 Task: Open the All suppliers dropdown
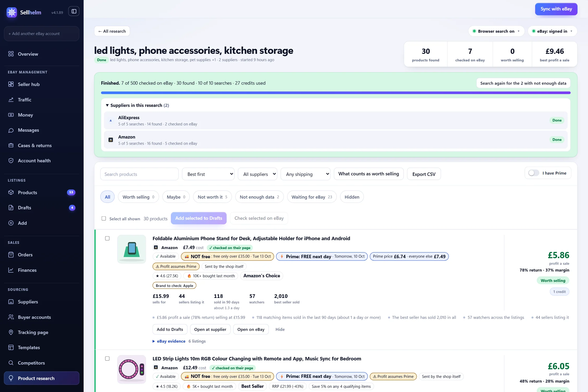coord(257,174)
